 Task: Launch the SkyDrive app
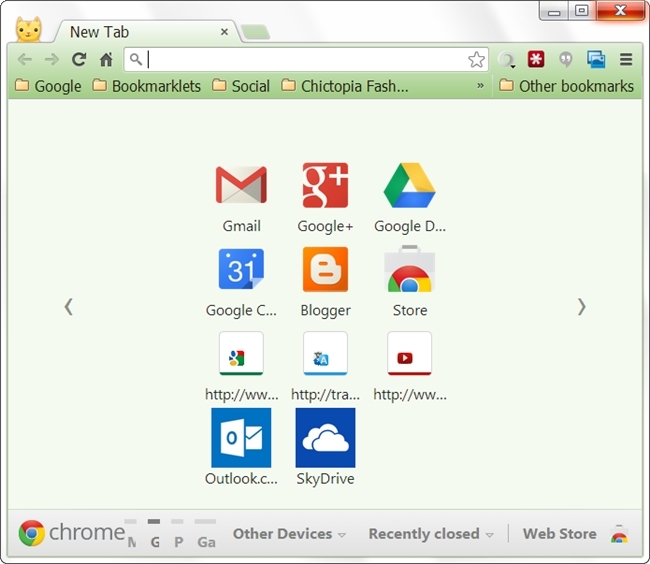325,438
